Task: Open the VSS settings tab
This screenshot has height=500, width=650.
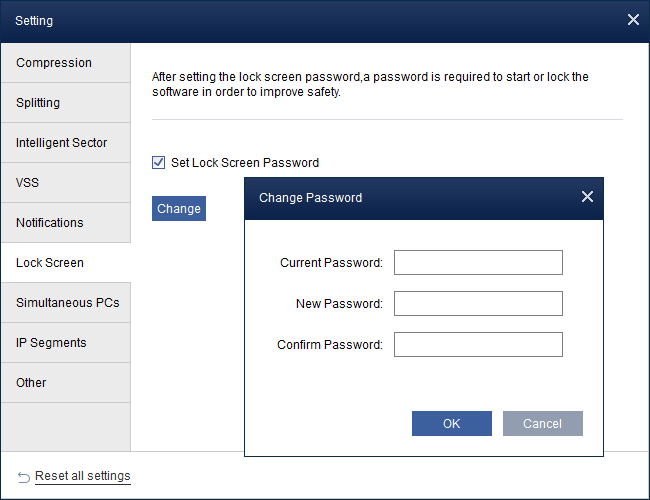Action: (x=65, y=183)
